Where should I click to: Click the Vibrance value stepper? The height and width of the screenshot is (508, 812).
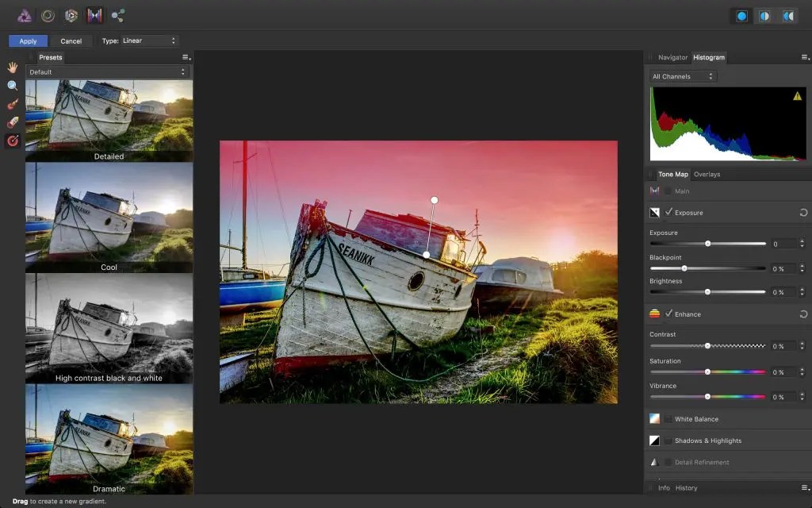(x=802, y=397)
